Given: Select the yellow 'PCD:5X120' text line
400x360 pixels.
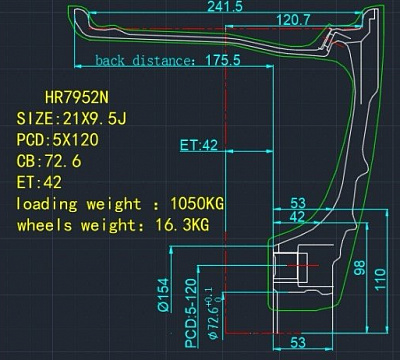Looking at the screenshot, I should pos(58,140).
